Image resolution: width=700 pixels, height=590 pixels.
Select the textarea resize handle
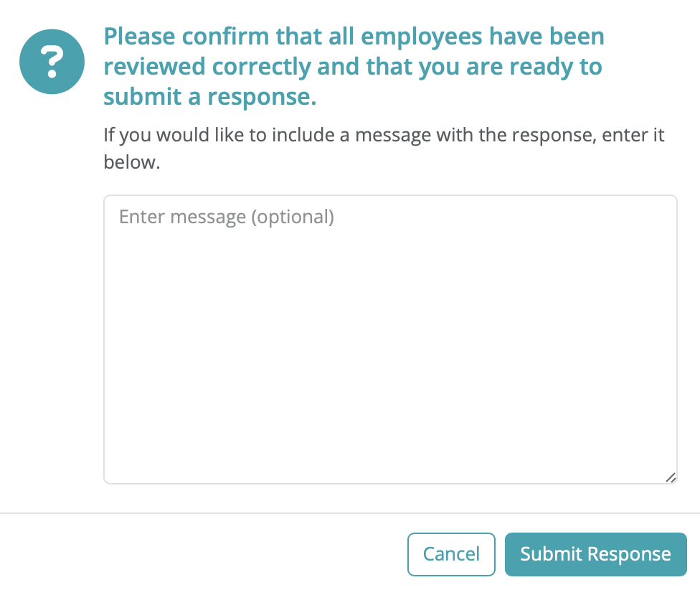pyautogui.click(x=671, y=477)
